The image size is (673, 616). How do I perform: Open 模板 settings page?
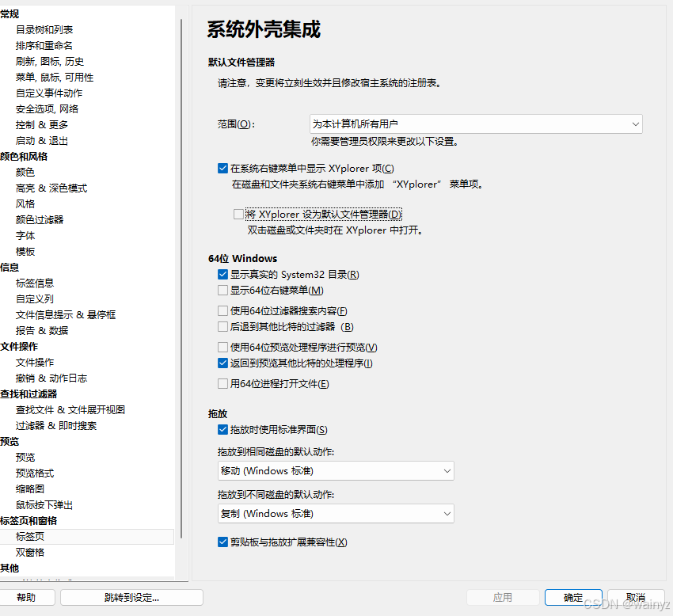click(x=25, y=252)
